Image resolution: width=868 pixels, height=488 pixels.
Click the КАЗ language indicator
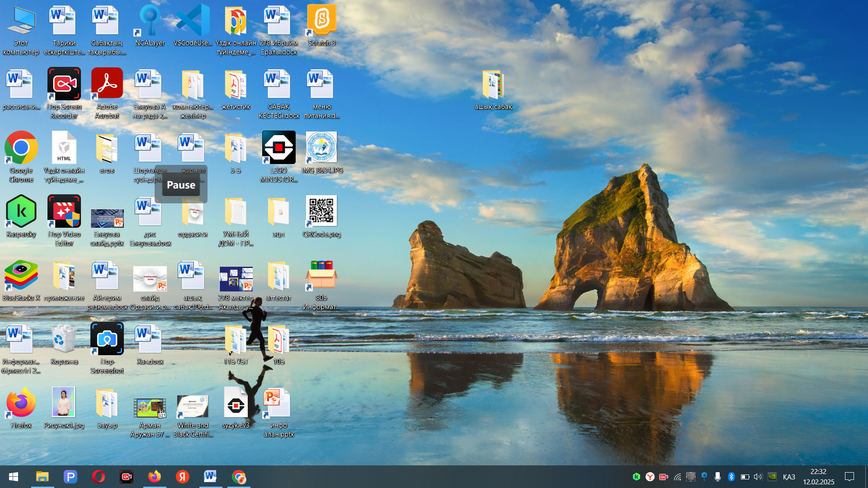point(789,477)
